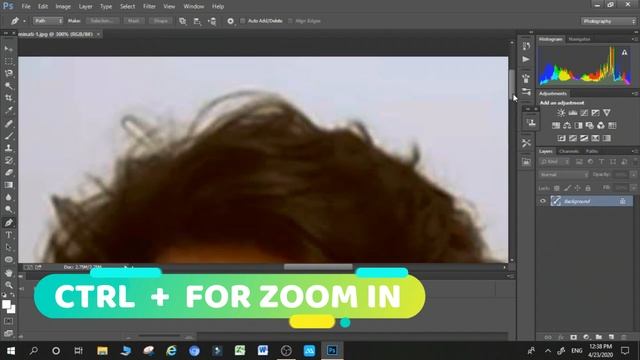
Task: Click the foreground color swatch
Action: click(x=6, y=304)
